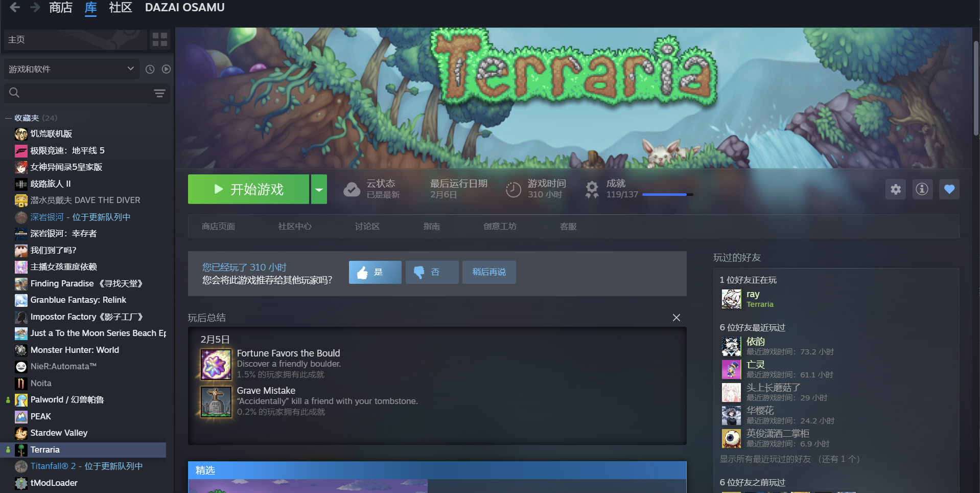Collapse the 收藏夹 favorites category
980x493 pixels.
[9, 118]
